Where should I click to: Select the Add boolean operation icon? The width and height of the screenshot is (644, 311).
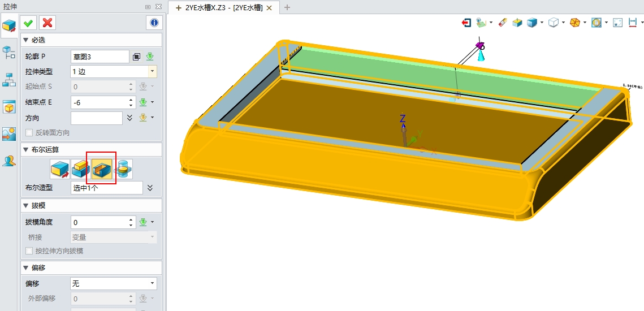80,169
